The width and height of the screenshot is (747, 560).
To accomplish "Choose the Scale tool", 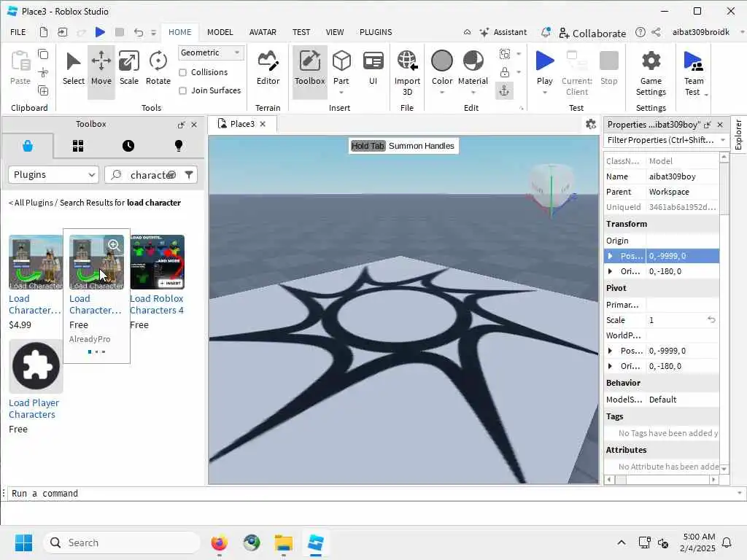I will click(128, 69).
